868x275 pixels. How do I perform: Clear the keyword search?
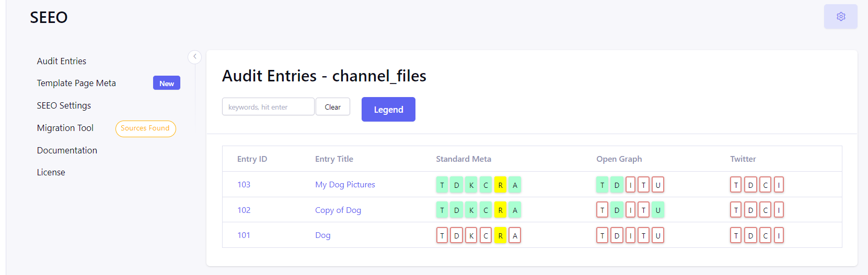click(332, 106)
